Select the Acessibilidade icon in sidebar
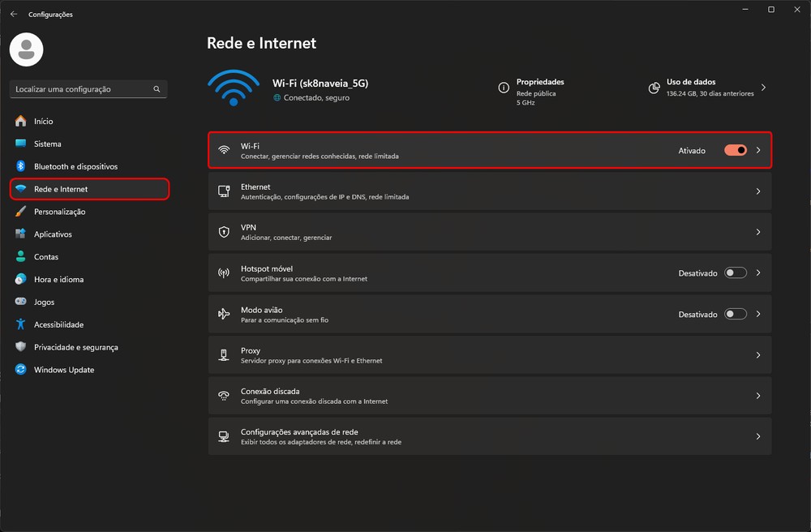The image size is (811, 532). coord(20,324)
